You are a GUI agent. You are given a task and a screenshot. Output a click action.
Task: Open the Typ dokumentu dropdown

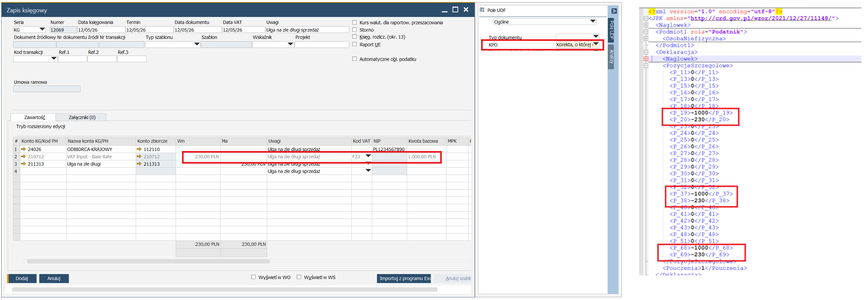(596, 36)
